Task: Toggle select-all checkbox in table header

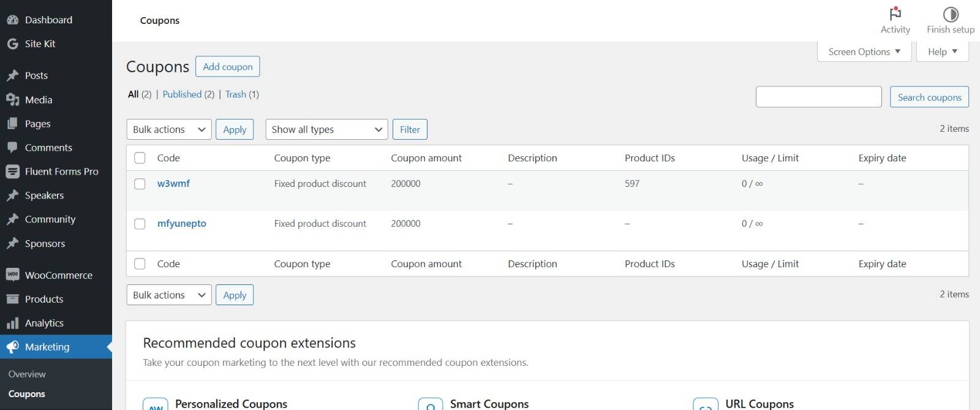Action: (x=140, y=158)
